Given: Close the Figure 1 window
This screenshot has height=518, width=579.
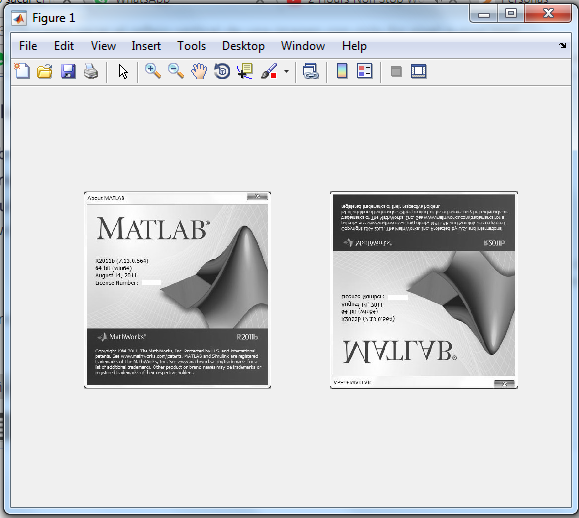Looking at the screenshot, I should coord(548,14).
